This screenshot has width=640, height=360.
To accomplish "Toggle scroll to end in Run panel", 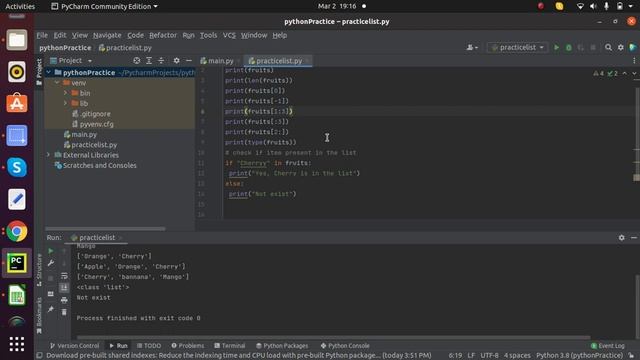I will [64, 288].
